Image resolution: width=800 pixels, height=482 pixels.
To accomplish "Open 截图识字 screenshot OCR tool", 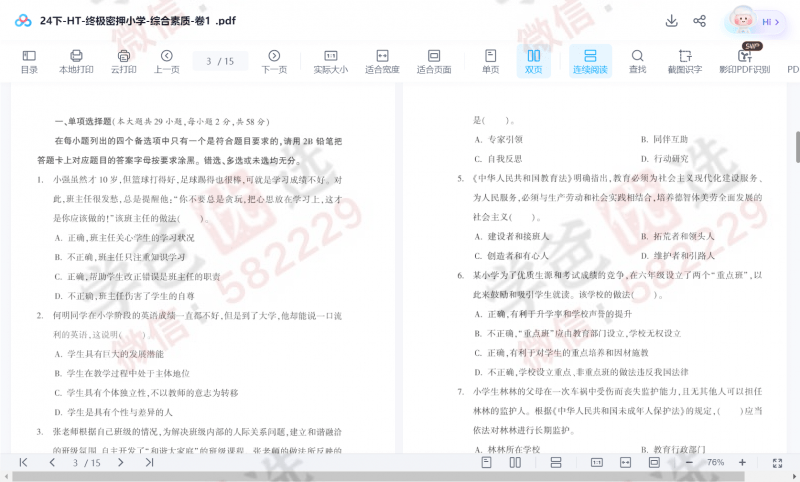I will [x=685, y=62].
